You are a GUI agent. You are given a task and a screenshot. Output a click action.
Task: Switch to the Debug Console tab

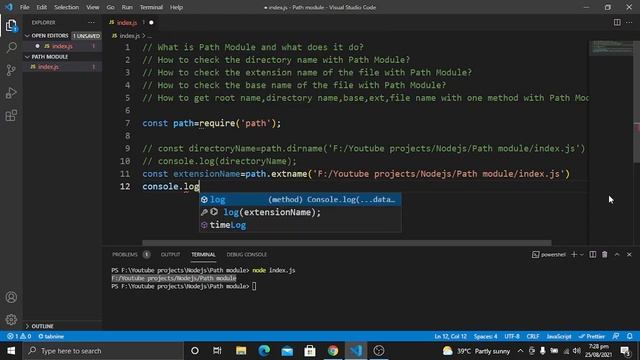pyautogui.click(x=247, y=254)
